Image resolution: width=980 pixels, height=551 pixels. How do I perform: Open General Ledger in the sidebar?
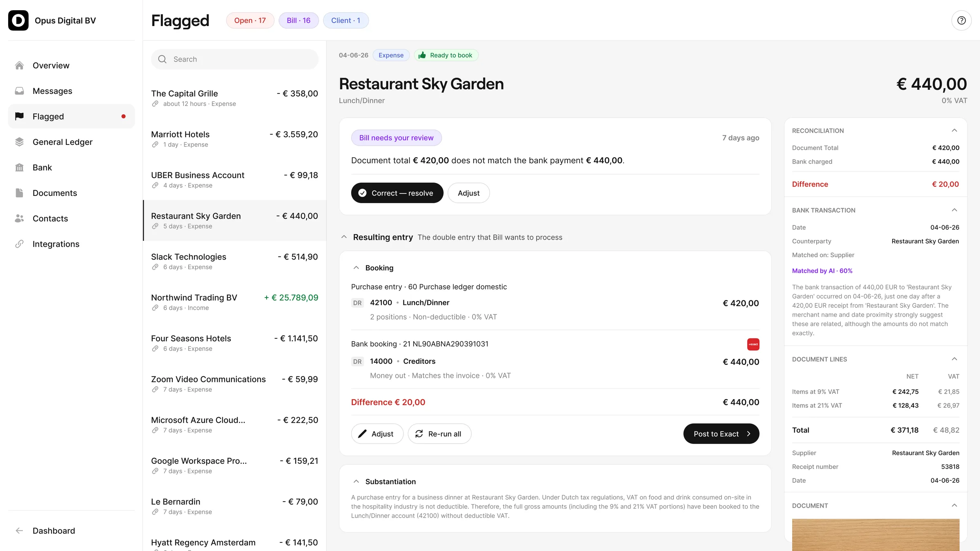pos(71,142)
